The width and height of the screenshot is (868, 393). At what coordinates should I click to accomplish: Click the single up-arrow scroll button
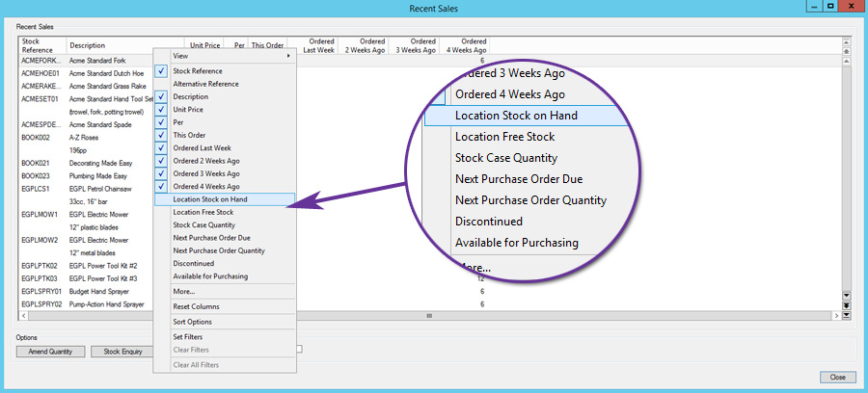click(845, 61)
